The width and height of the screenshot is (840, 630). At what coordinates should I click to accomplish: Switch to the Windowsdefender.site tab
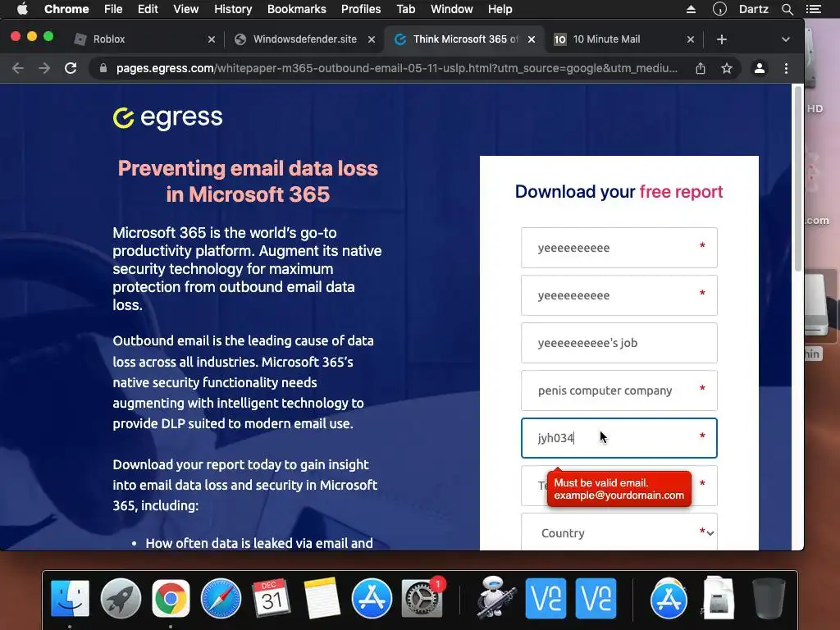[x=304, y=39]
